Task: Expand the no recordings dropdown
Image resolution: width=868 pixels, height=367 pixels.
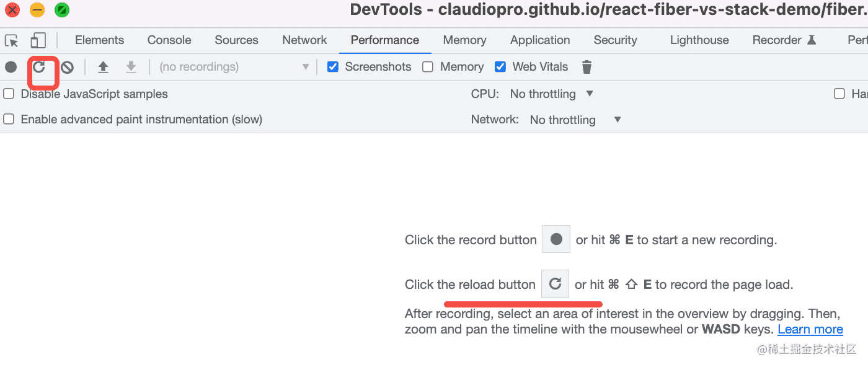Action: click(234, 67)
